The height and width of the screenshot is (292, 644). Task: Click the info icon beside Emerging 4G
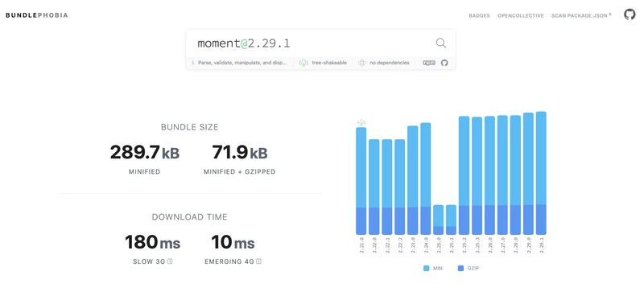point(259,261)
